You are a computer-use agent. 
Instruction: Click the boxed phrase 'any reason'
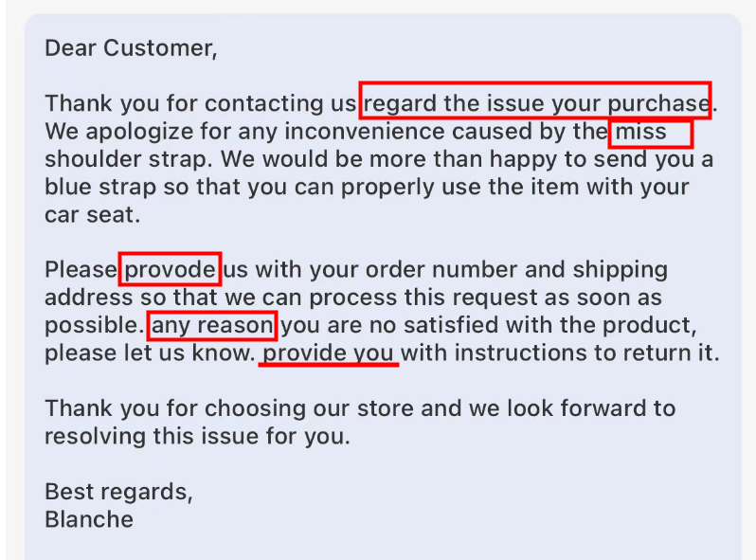click(212, 326)
